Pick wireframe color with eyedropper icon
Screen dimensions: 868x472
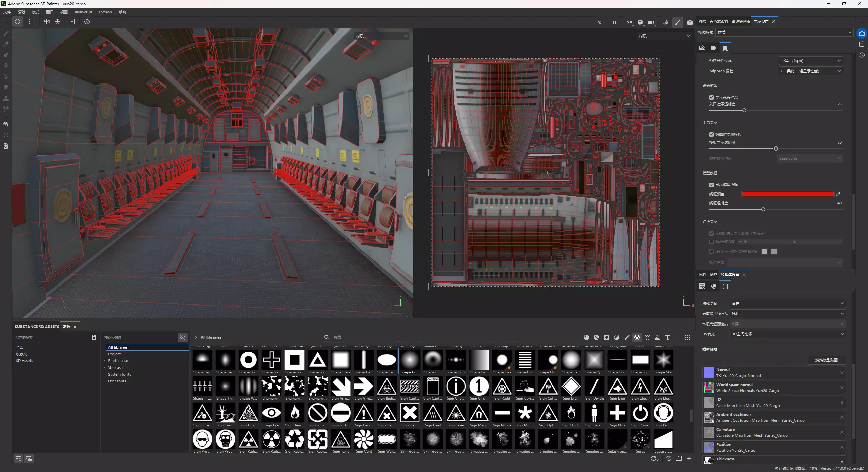(x=838, y=194)
